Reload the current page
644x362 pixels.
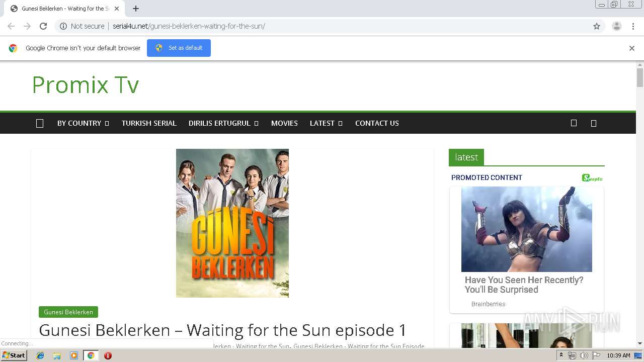(43, 26)
